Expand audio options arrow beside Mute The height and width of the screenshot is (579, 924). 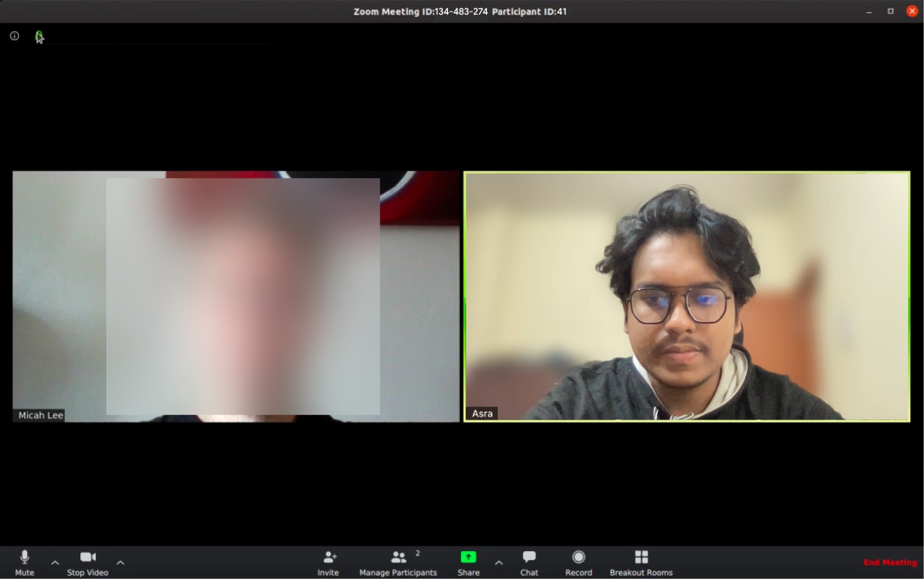point(55,562)
